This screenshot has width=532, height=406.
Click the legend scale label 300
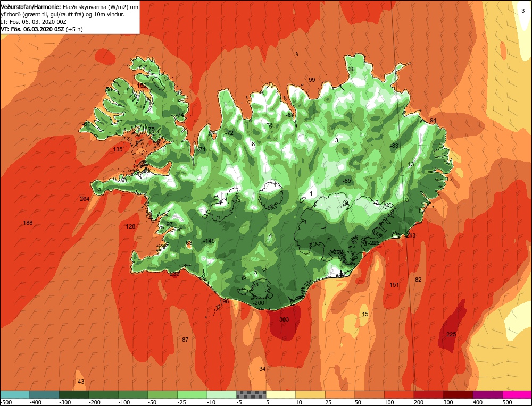tap(448, 402)
